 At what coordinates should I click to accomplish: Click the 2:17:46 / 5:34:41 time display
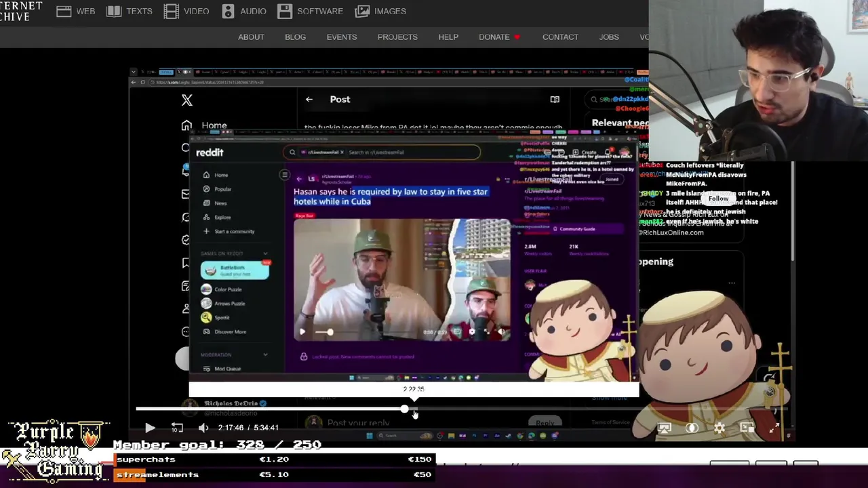[248, 428]
